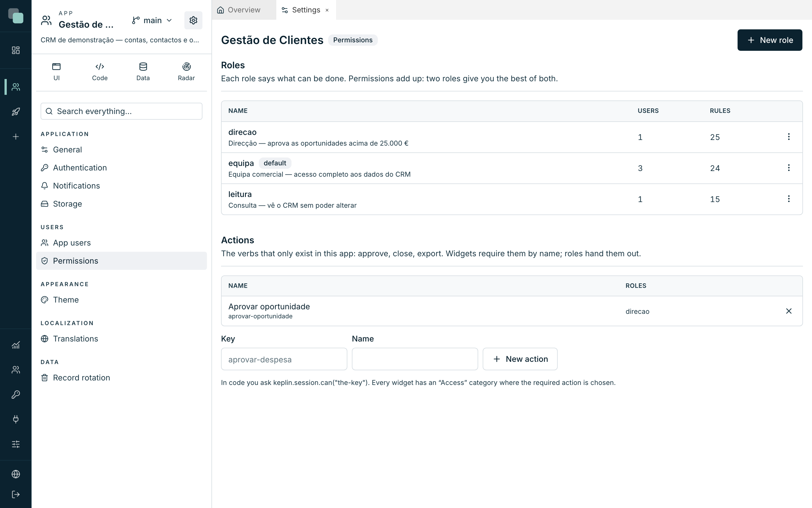Click the New role button
Screen dimensions: 812x508
[x=770, y=40]
